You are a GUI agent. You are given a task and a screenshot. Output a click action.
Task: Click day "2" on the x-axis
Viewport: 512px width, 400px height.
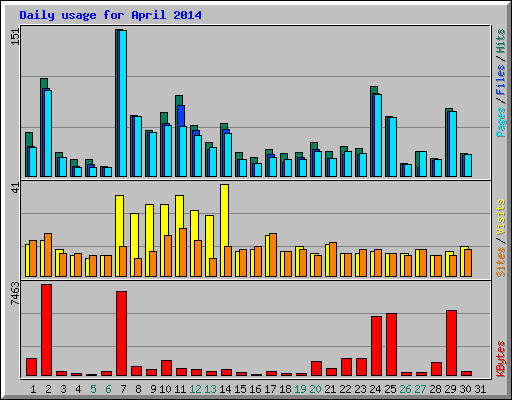[48, 389]
